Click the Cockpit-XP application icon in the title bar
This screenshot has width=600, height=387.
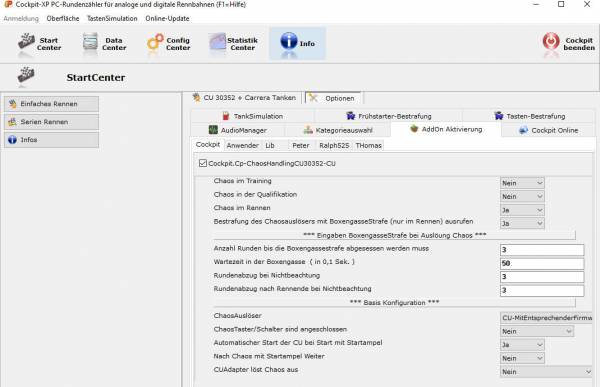8,5
